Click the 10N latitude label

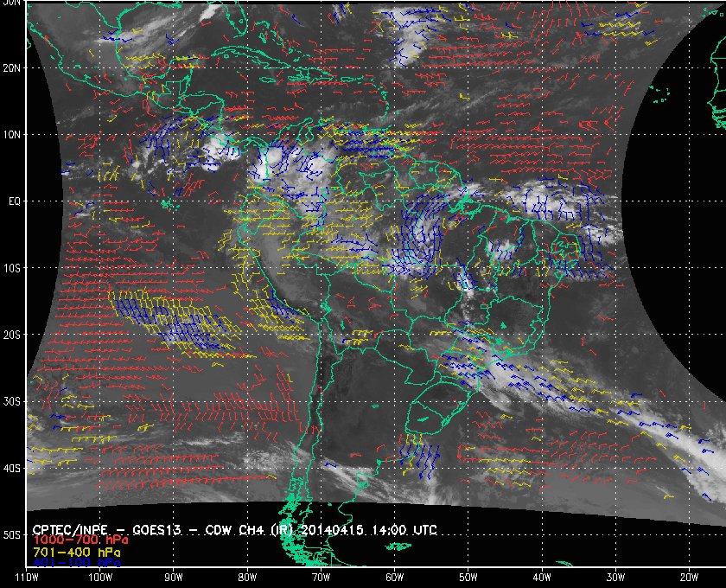coord(12,135)
